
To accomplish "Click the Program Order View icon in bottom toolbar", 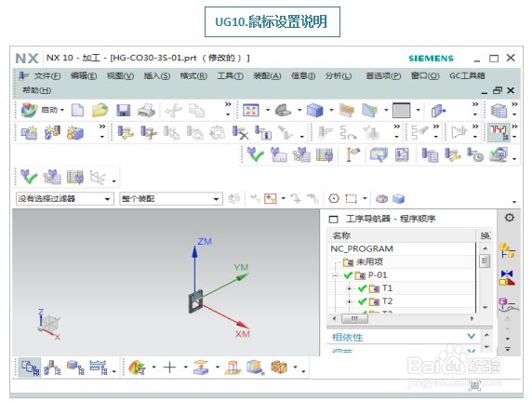I will (30, 368).
